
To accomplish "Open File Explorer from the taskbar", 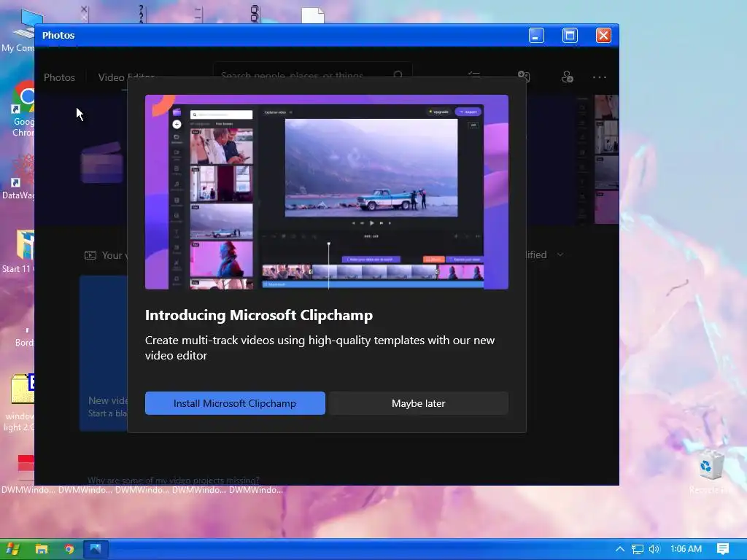I will (42, 549).
